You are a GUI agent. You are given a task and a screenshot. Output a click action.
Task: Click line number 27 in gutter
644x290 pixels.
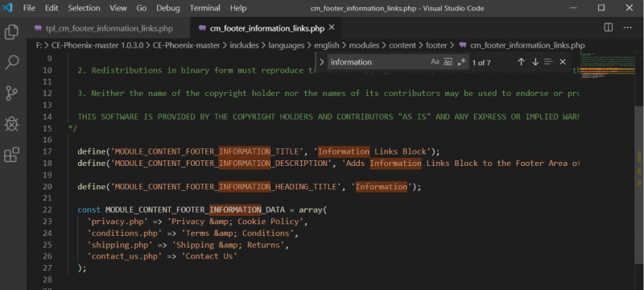click(47, 268)
